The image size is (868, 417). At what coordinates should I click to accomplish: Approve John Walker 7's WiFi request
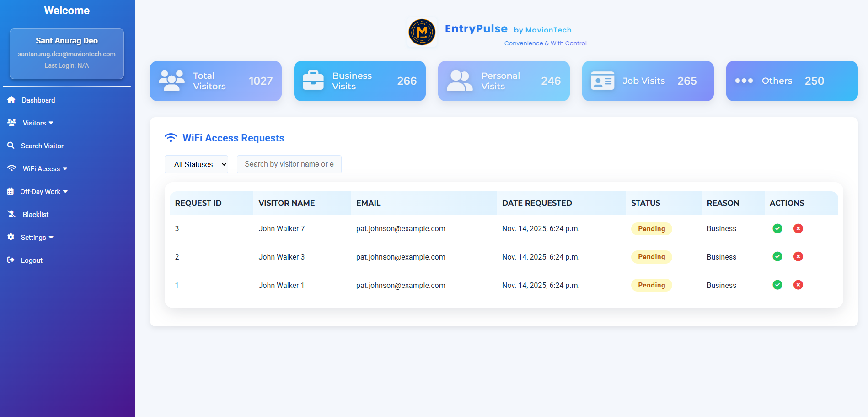[x=777, y=228]
